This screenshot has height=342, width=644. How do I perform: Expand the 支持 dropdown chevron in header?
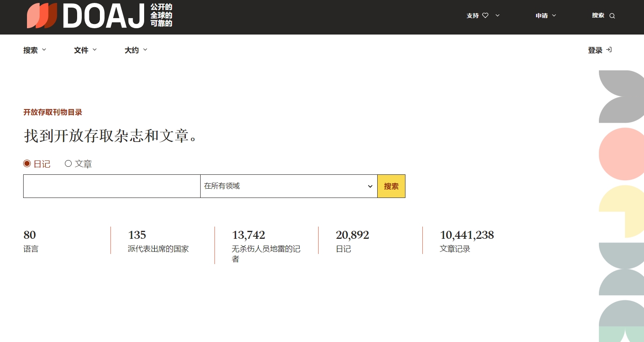pyautogui.click(x=497, y=16)
